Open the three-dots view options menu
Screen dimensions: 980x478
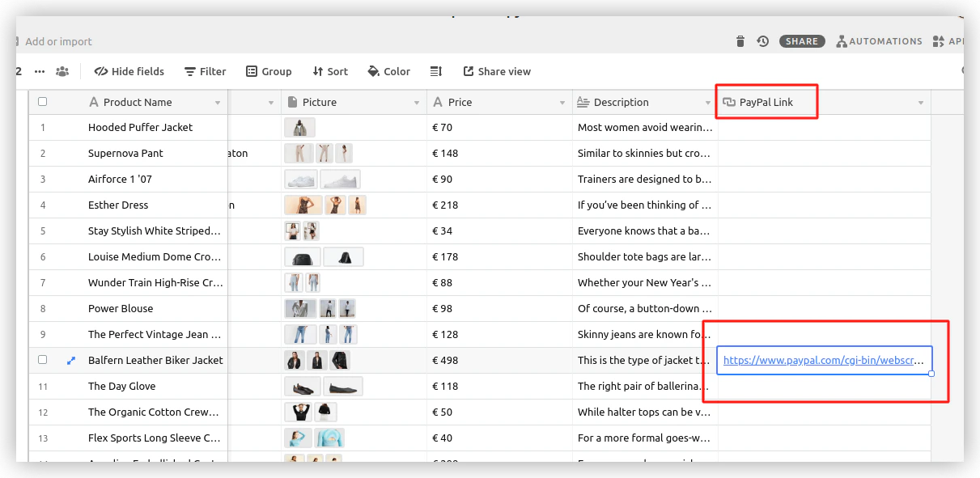click(x=40, y=71)
